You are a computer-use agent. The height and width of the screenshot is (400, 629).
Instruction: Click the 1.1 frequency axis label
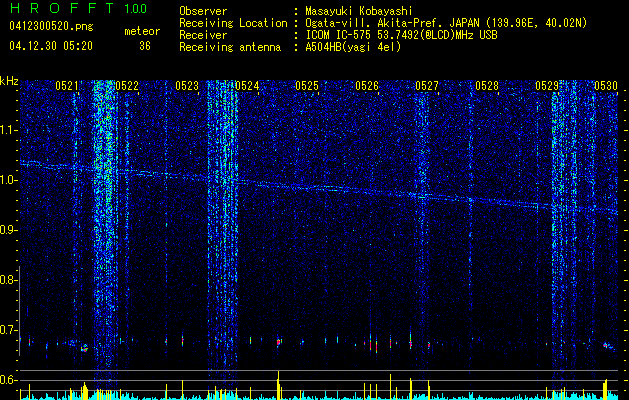tap(9, 130)
